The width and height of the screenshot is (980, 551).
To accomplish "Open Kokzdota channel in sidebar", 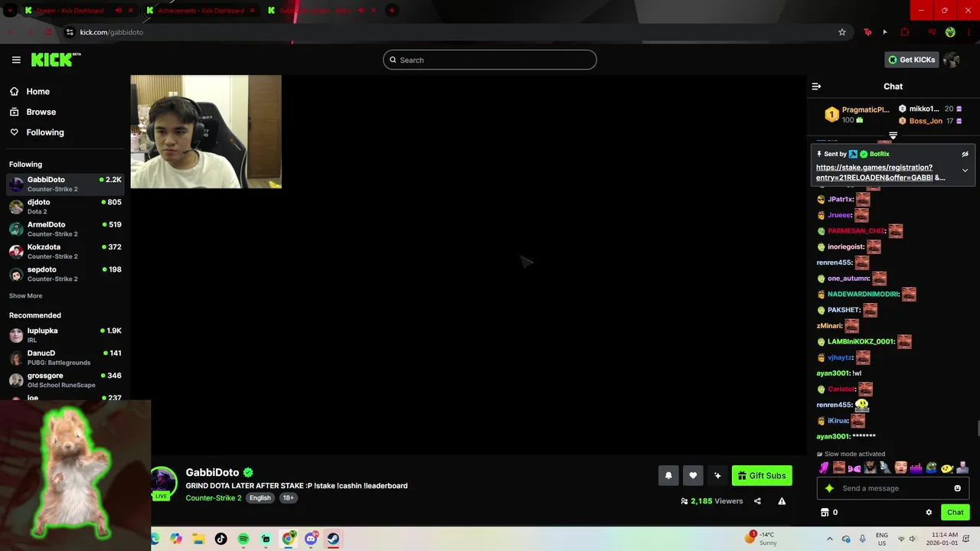I will click(65, 251).
